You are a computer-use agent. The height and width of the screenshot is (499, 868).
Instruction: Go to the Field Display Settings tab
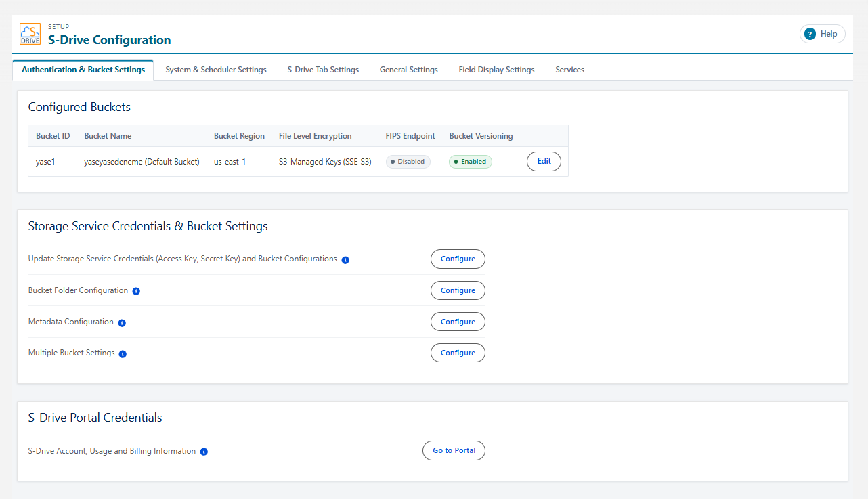click(x=496, y=70)
